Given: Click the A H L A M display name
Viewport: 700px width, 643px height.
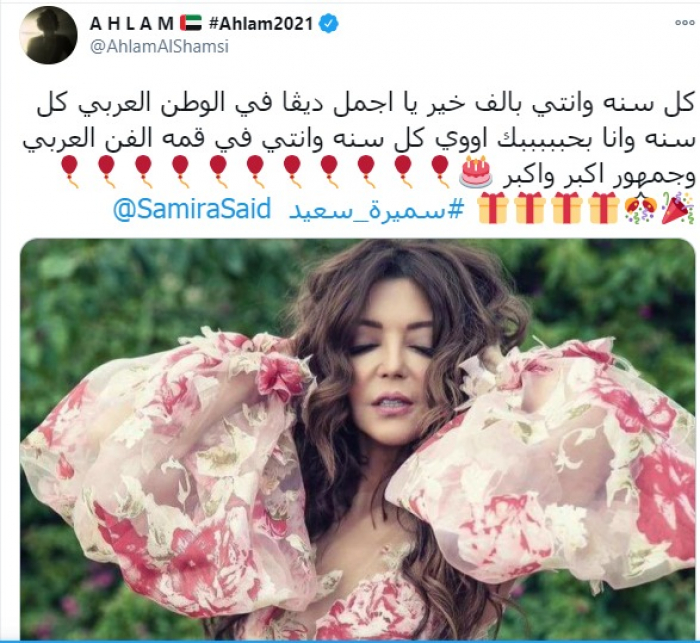Looking at the screenshot, I should [x=132, y=24].
